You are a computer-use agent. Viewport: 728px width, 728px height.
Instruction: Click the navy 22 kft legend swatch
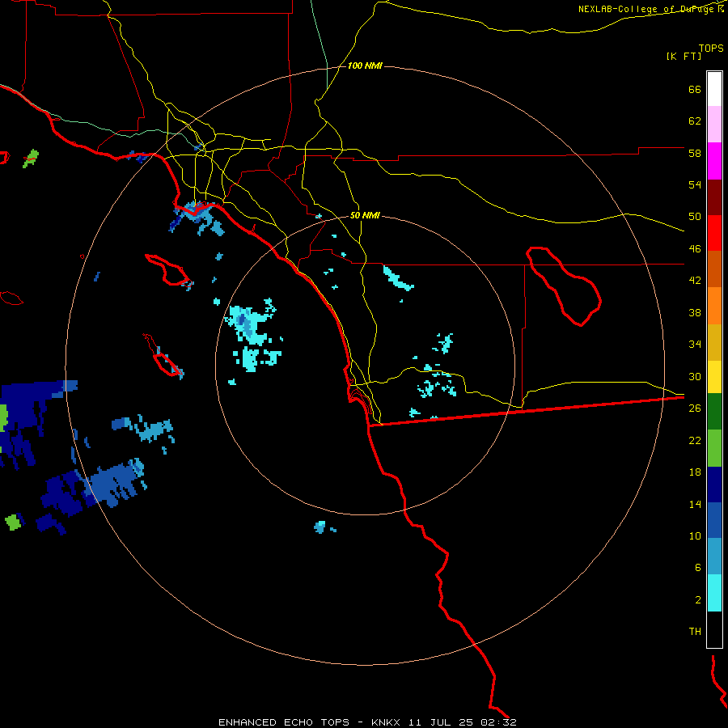(x=714, y=485)
